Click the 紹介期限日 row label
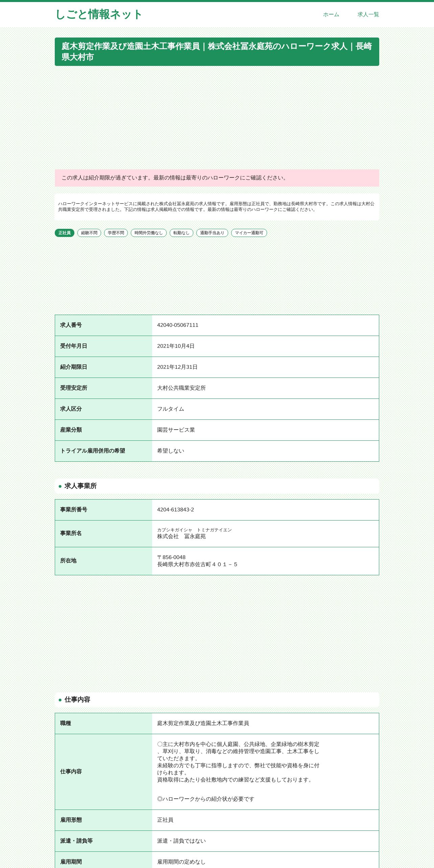 [74, 367]
